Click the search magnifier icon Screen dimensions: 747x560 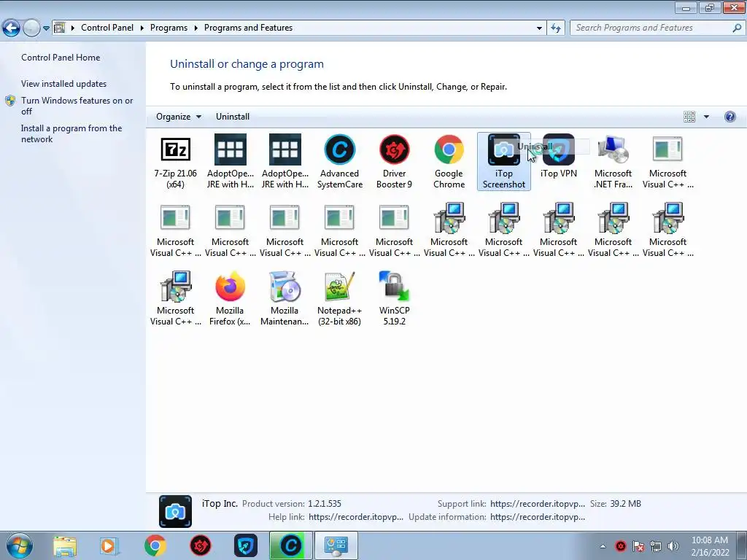pos(737,28)
